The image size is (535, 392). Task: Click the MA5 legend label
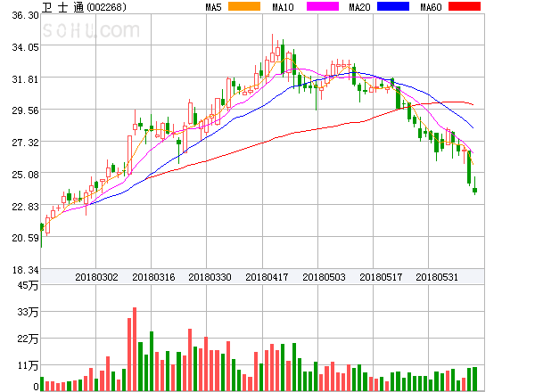[x=214, y=7]
